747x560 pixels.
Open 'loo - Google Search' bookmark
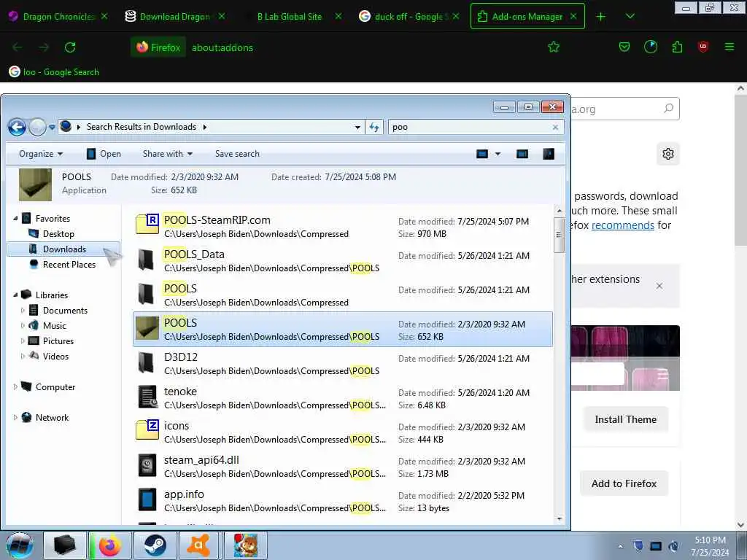point(54,72)
